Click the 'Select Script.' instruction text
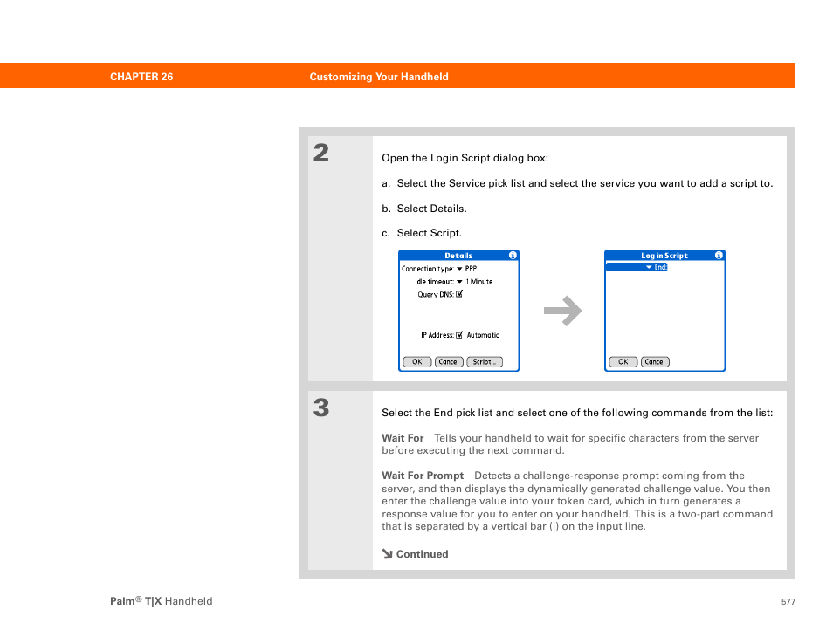Image resolution: width=833 pixels, height=644 pixels. 430,233
